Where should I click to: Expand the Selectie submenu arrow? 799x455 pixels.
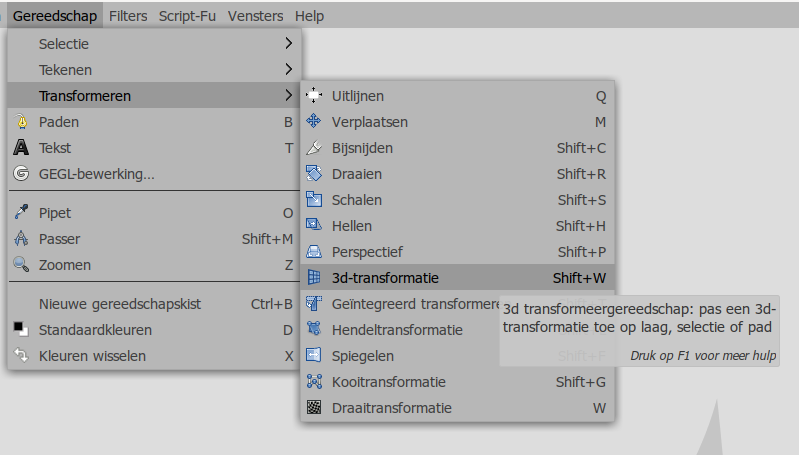[x=289, y=43]
